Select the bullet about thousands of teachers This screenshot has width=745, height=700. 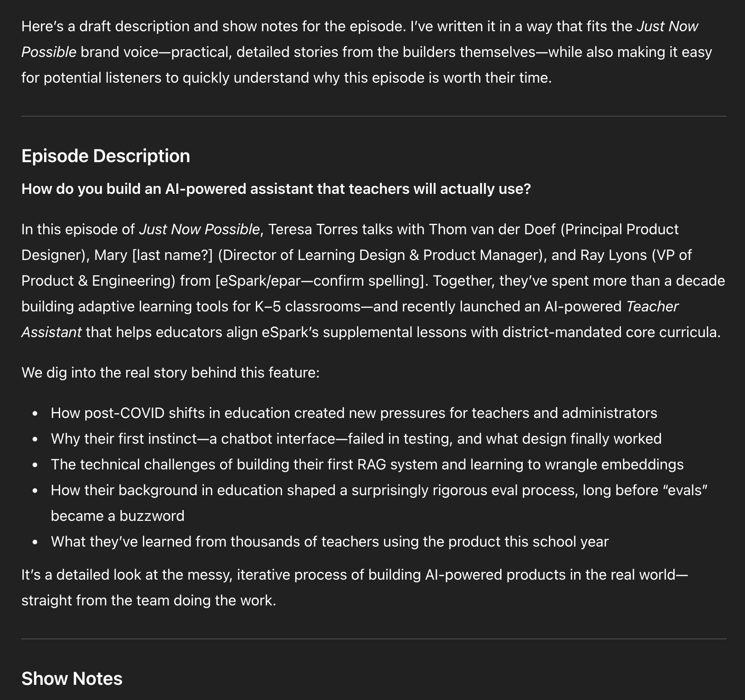click(x=329, y=542)
